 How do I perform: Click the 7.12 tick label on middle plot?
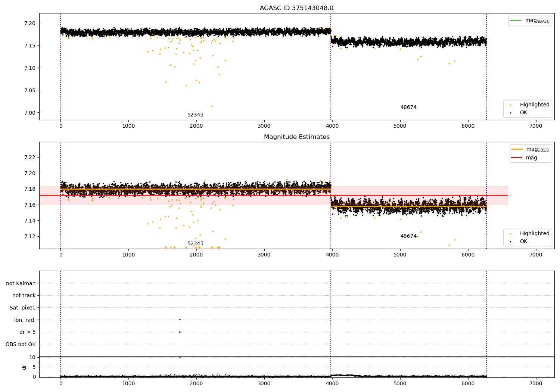point(29,236)
